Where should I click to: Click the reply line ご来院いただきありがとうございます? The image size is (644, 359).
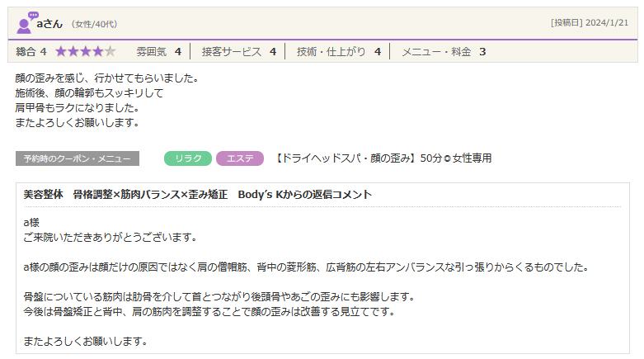tap(110, 238)
